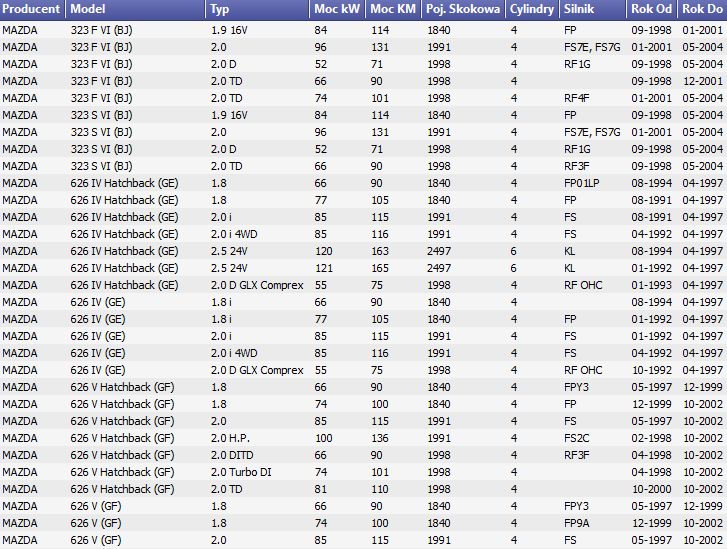727x549 pixels.
Task: Click "MAZDA" in the FP9A row
Action: [19, 523]
